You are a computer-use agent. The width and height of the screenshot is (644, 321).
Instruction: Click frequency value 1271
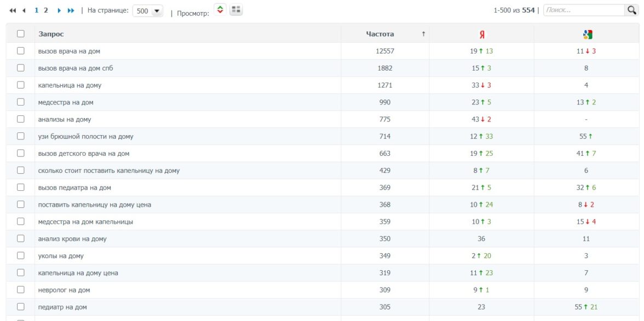click(385, 85)
